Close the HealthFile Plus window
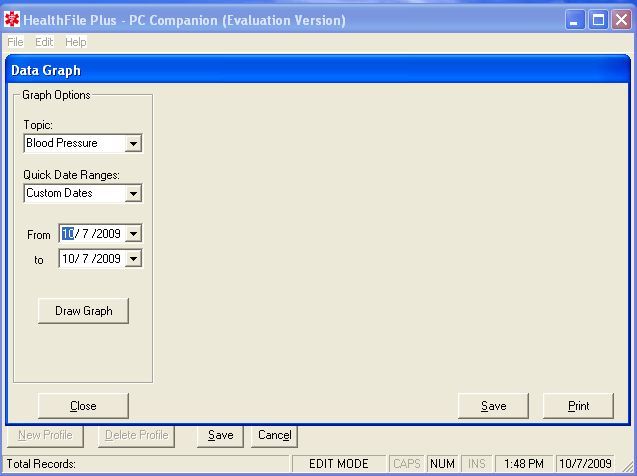637x476 pixels. point(622,19)
